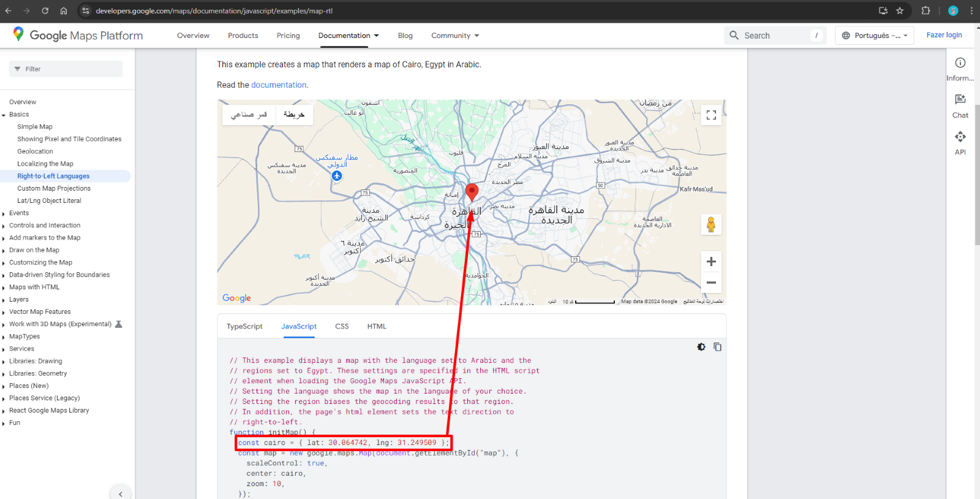Open the Blog nav item
980x499 pixels.
click(405, 36)
